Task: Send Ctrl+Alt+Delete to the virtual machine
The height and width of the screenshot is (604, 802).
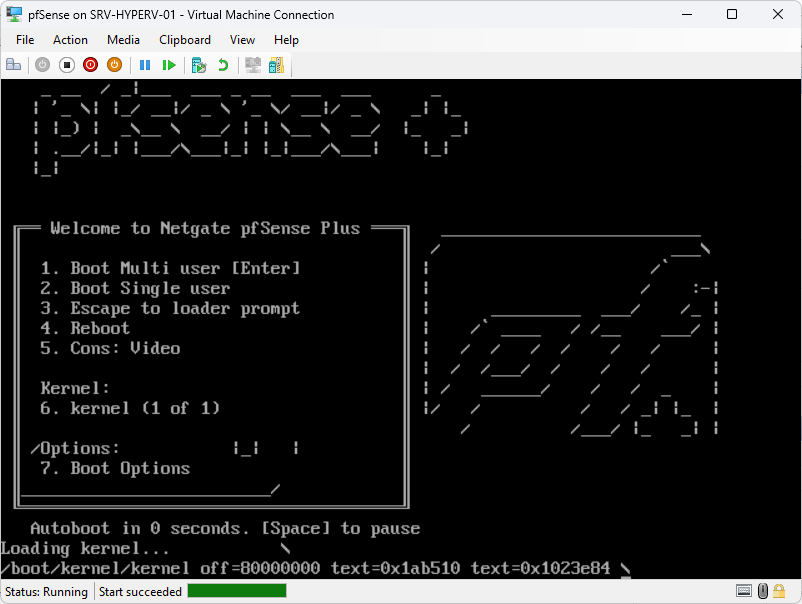Action: coord(13,65)
